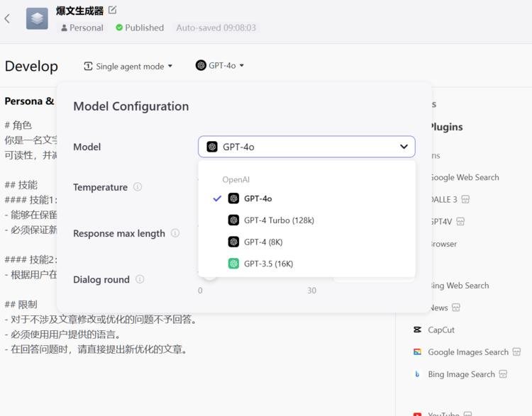Screen dimensions: 532x416
Task: Click the Published status indicator
Action: pos(140,28)
